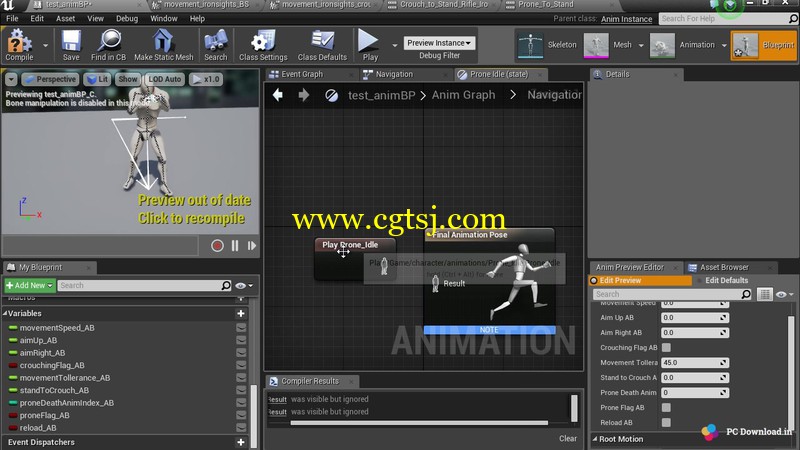Open Class Defaults

(x=322, y=45)
